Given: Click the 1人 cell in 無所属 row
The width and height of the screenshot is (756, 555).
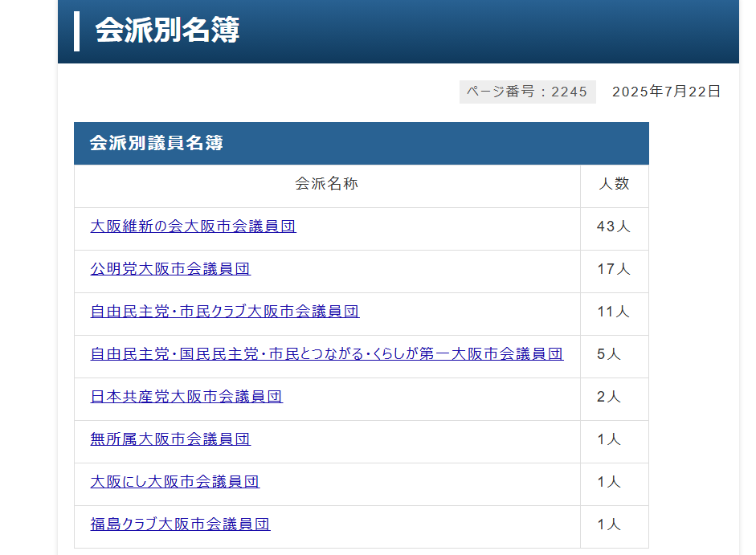Looking at the screenshot, I should pos(615,442).
